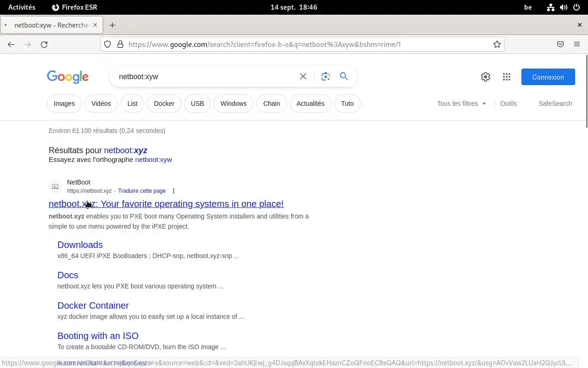The width and height of the screenshot is (588, 368).
Task: Filter results by Images
Action: click(64, 103)
